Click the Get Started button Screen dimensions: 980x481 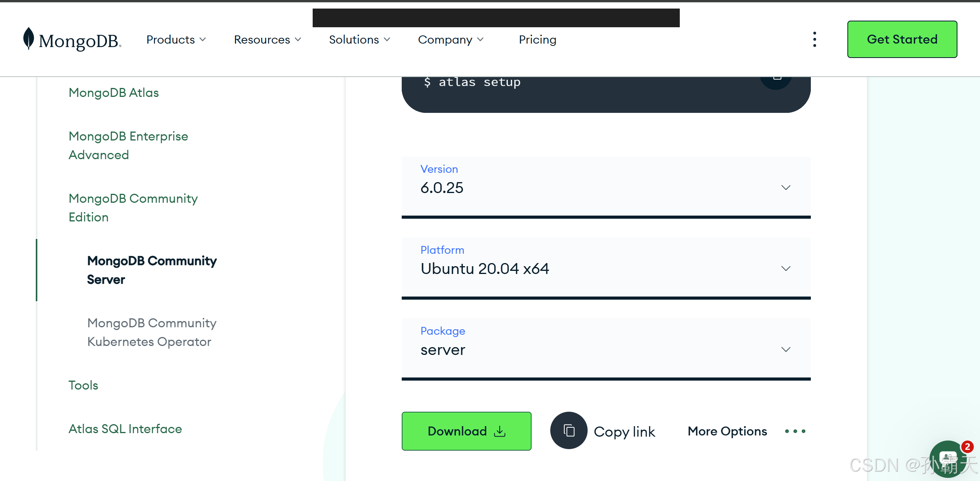[x=902, y=39]
